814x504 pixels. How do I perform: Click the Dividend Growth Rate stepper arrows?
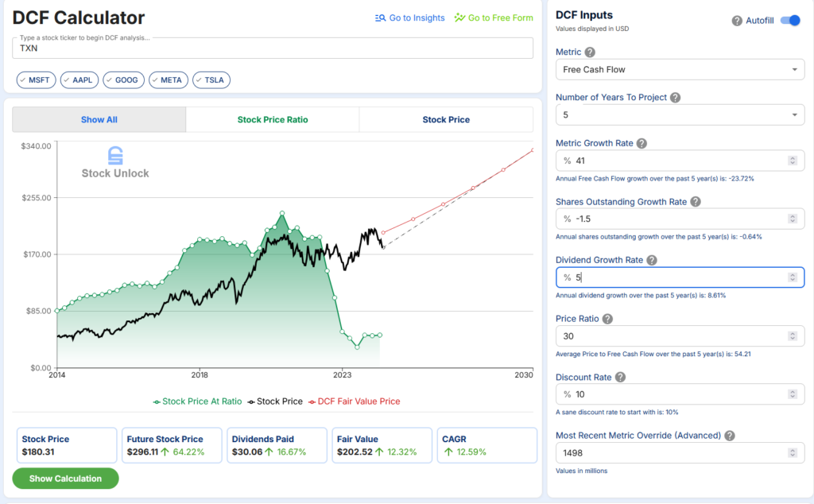pyautogui.click(x=793, y=277)
